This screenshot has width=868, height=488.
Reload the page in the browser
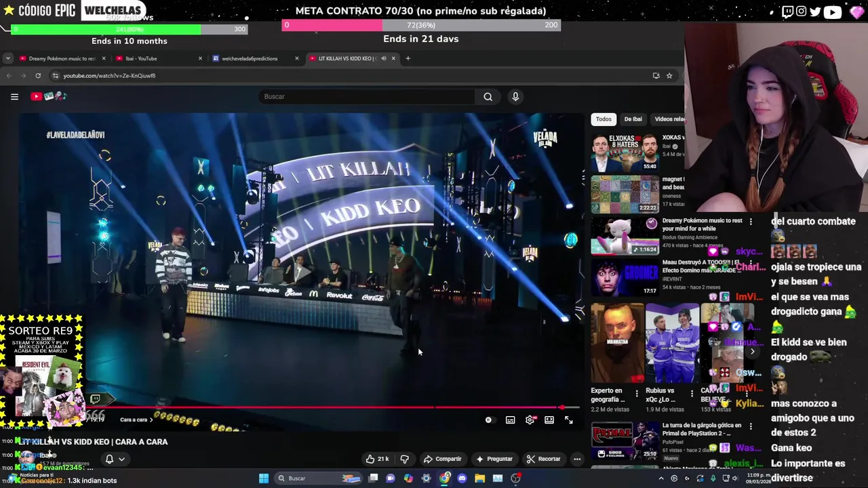(x=38, y=76)
